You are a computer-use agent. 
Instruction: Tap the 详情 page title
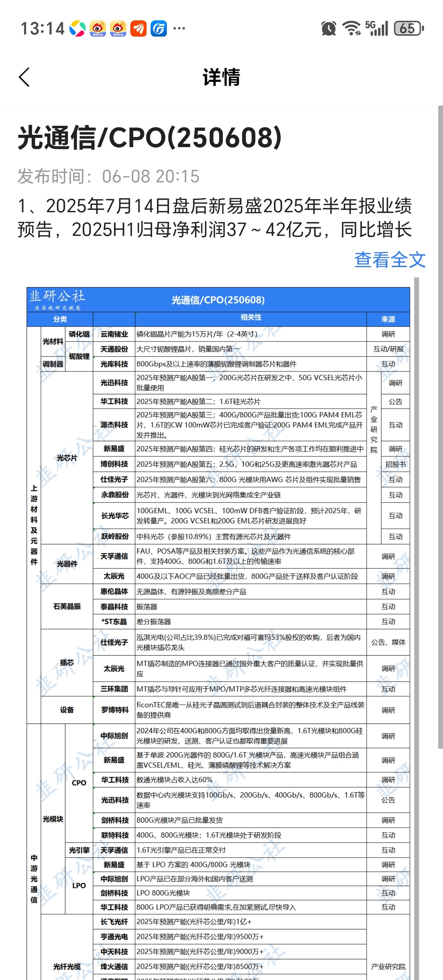221,77
